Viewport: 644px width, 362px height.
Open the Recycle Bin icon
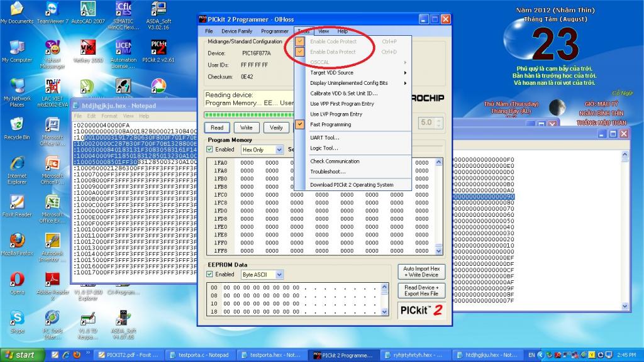(17, 125)
